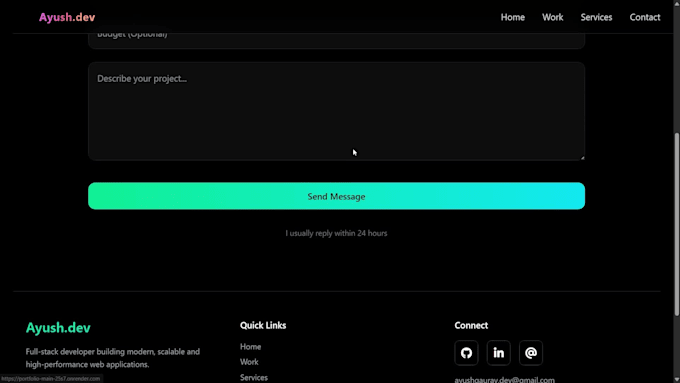
Task: Click 'I usually reply within 24 hours' text
Action: 337,233
